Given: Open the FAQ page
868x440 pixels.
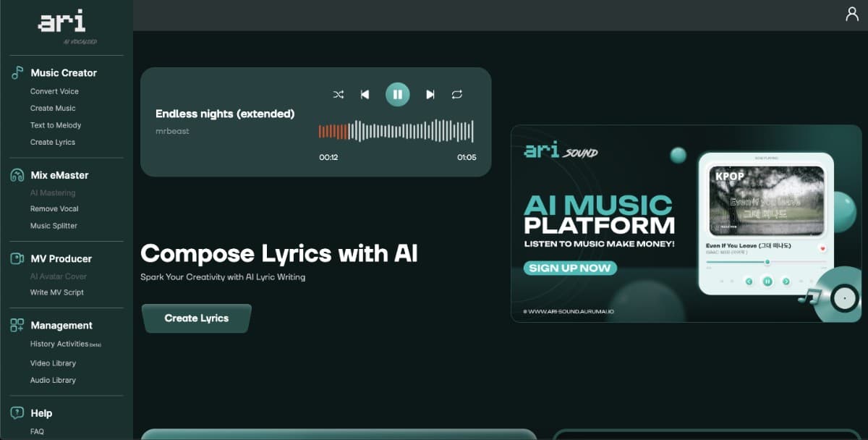Looking at the screenshot, I should coord(37,431).
